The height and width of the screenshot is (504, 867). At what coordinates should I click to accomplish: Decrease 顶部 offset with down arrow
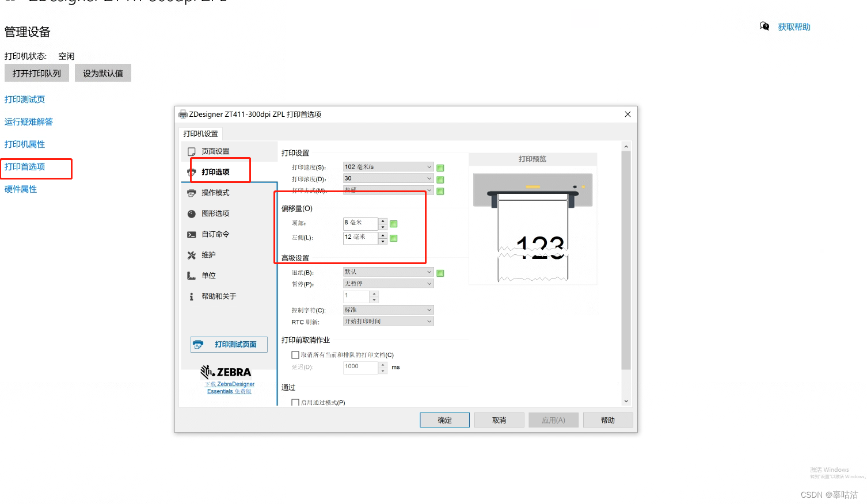click(383, 227)
